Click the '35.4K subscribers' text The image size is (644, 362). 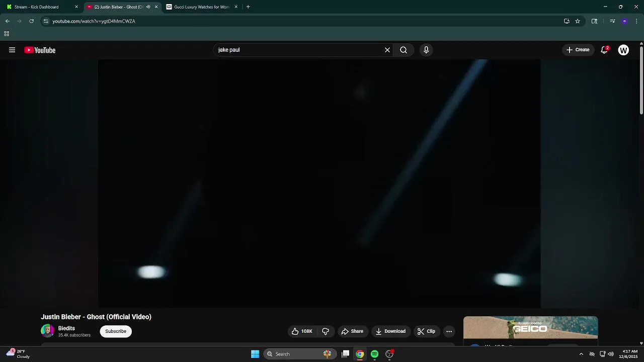74,335
